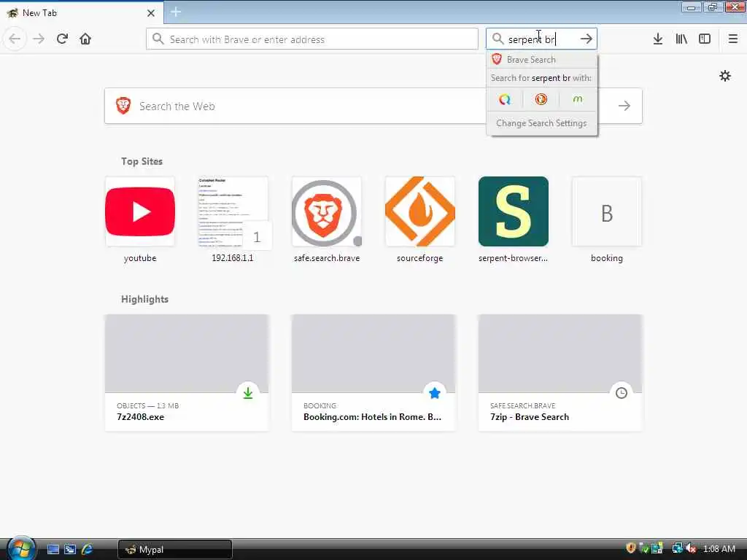Click Show Desktop in quick launch
Viewport: 747px width, 560px height.
click(x=53, y=550)
